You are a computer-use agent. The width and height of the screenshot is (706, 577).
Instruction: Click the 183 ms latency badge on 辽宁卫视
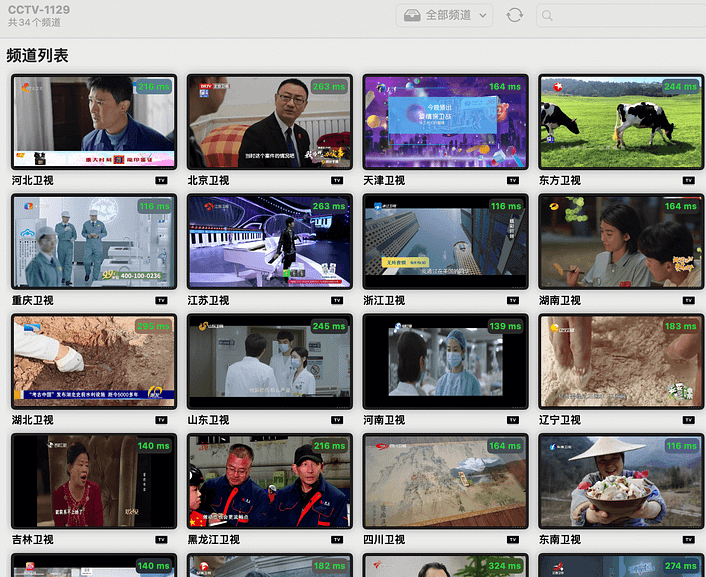click(681, 326)
